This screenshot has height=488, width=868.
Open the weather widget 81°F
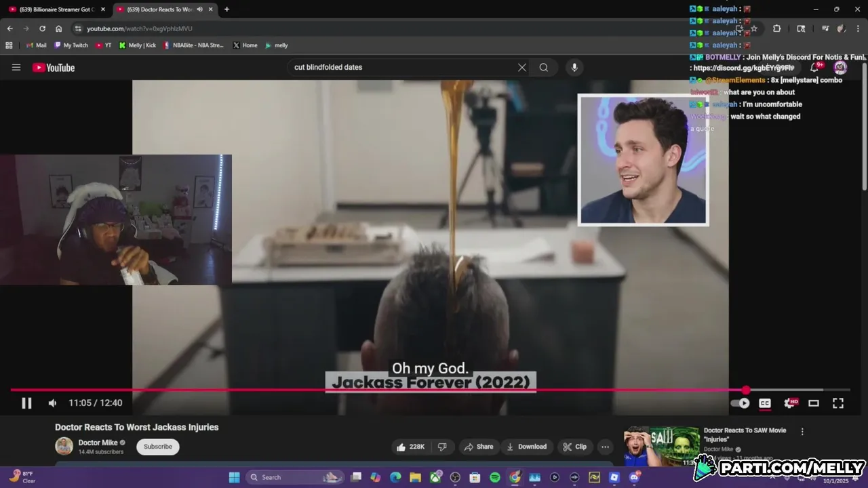21,477
